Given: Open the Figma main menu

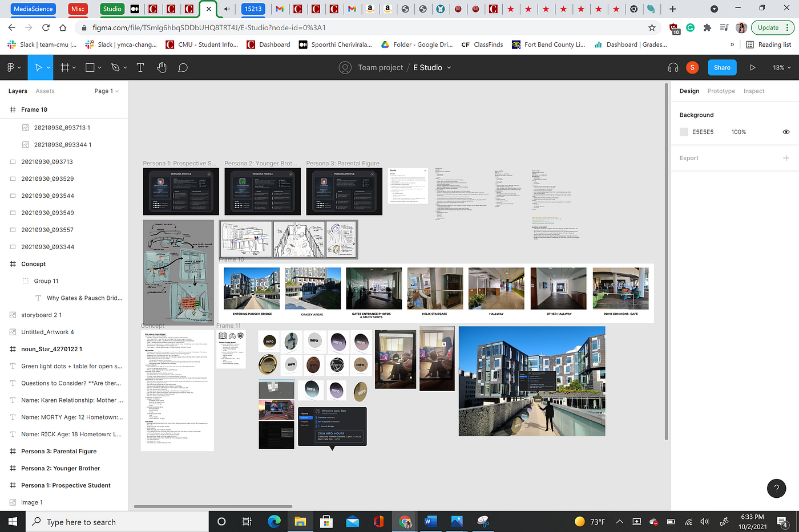Looking at the screenshot, I should (13, 67).
